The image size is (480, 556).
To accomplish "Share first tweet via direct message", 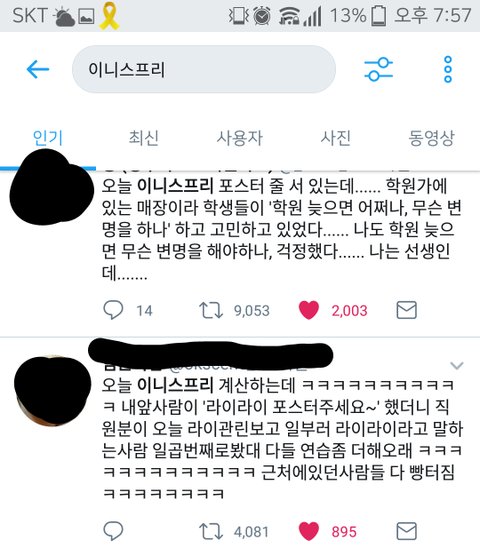I will pos(406,310).
